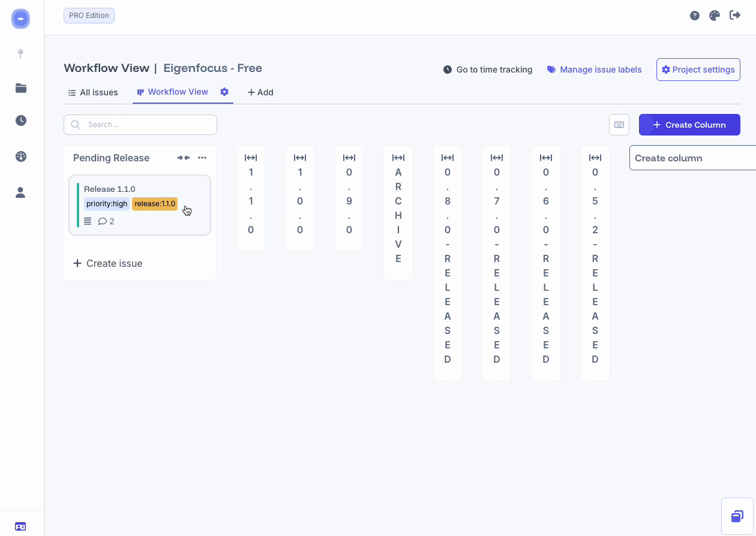Click the Create Column button
Viewport: 756px width, 536px height.
(x=689, y=125)
